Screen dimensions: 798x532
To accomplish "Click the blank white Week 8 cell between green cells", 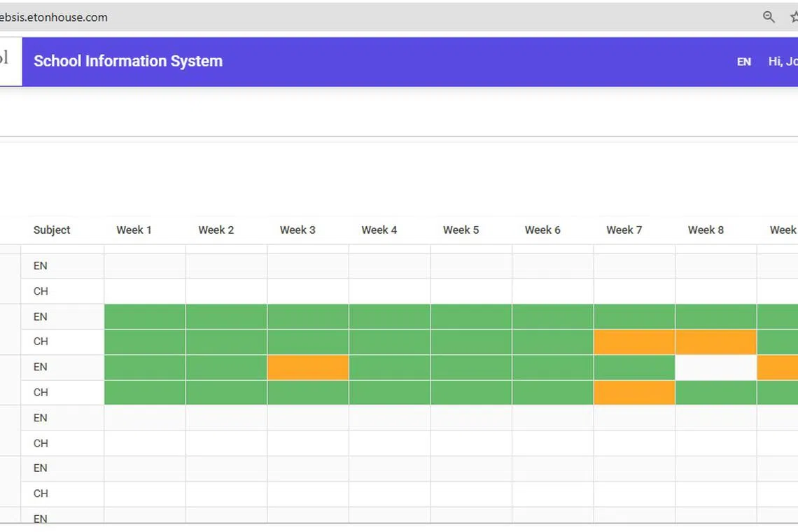I will 715,367.
